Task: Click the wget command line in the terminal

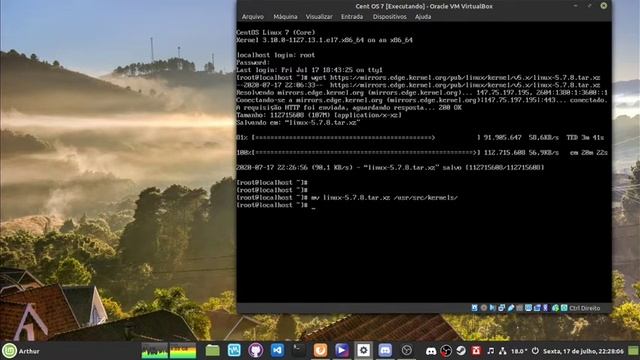Action: tap(418, 78)
